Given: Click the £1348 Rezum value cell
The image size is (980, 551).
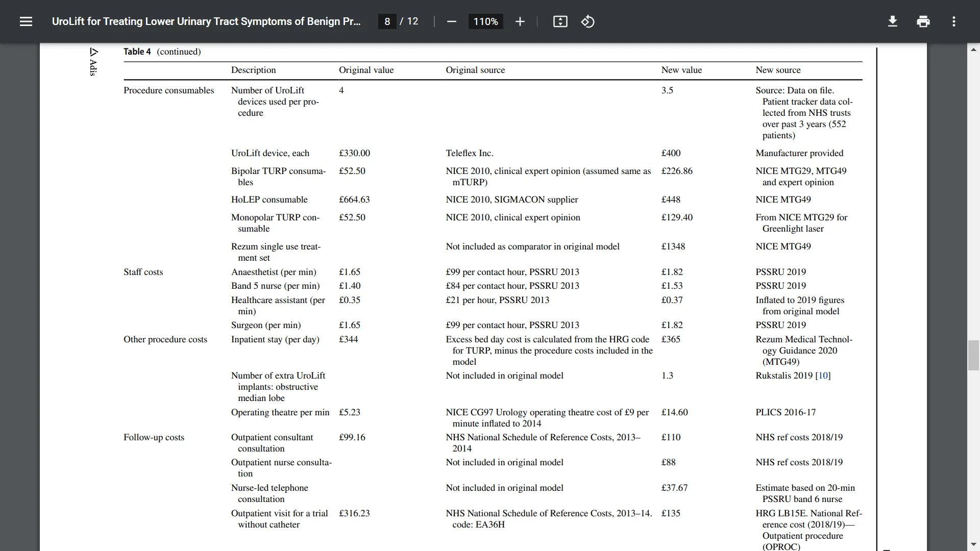Looking at the screenshot, I should pos(673,246).
